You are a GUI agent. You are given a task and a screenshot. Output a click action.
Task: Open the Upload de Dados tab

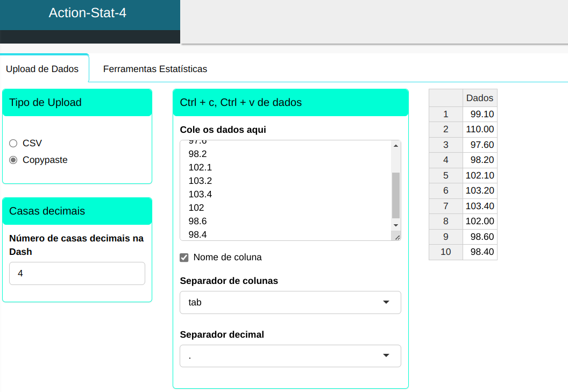(42, 69)
